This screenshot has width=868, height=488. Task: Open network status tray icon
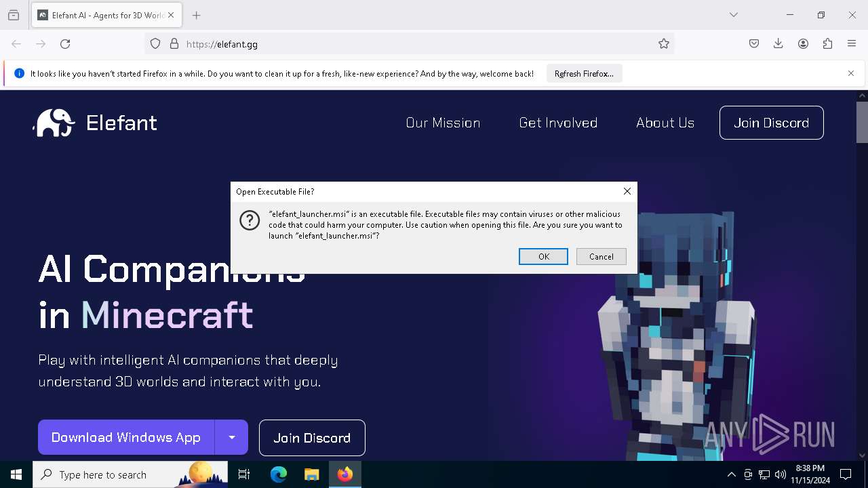(764, 474)
